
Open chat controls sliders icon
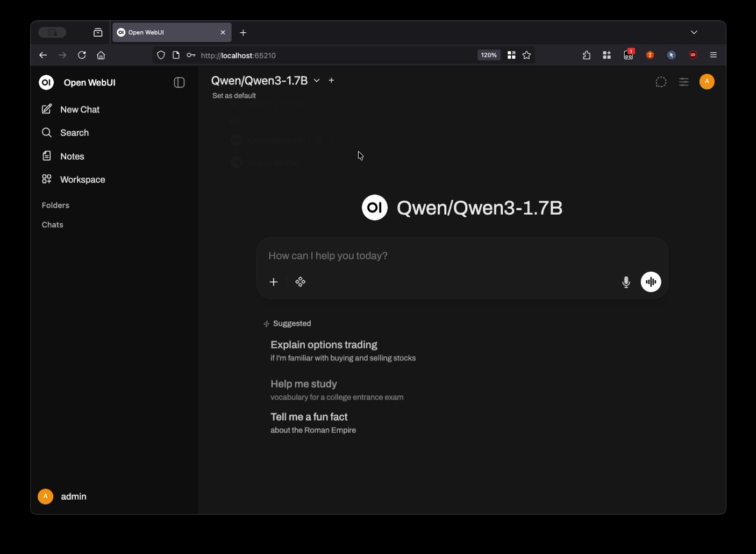point(683,82)
